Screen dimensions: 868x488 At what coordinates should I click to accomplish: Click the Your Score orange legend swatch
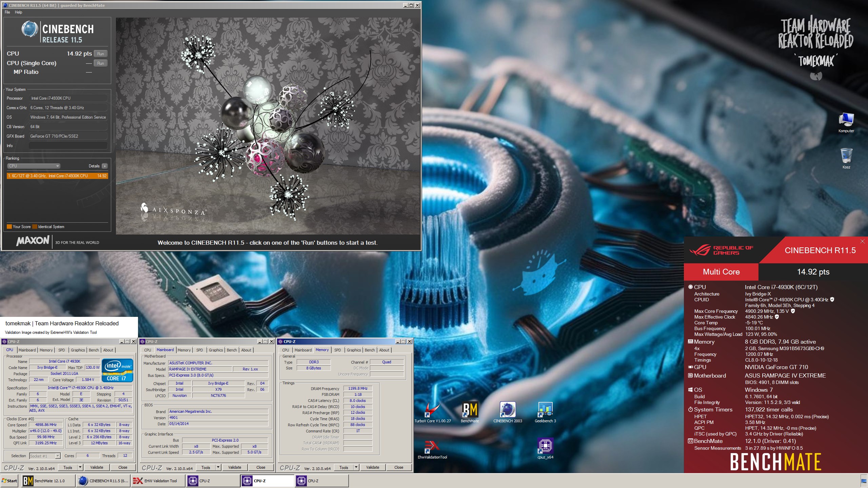click(9, 227)
